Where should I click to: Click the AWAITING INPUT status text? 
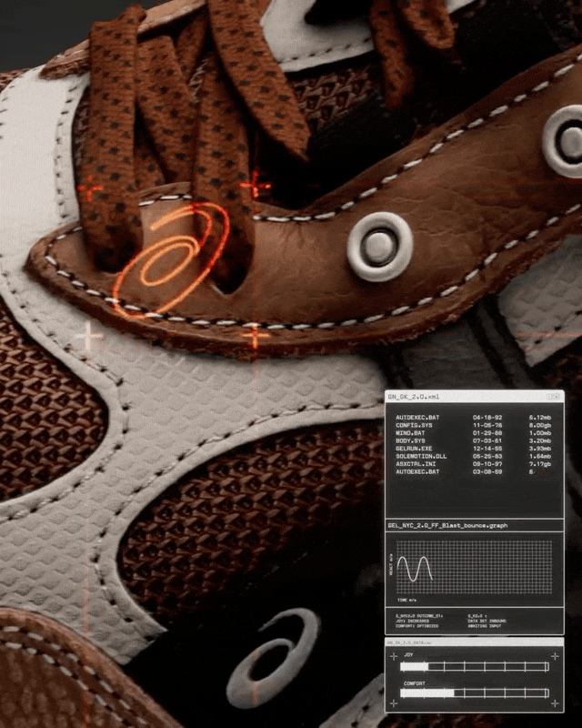pos(485,626)
